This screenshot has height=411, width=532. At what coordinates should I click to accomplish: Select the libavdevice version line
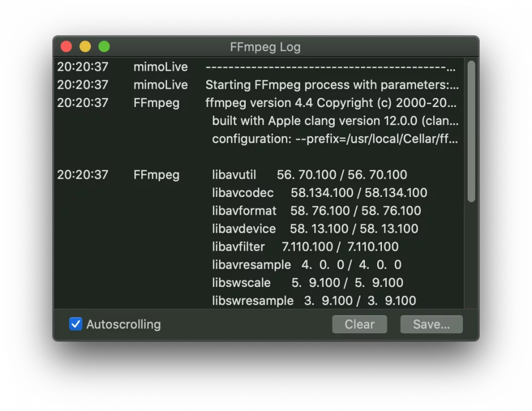(x=315, y=229)
